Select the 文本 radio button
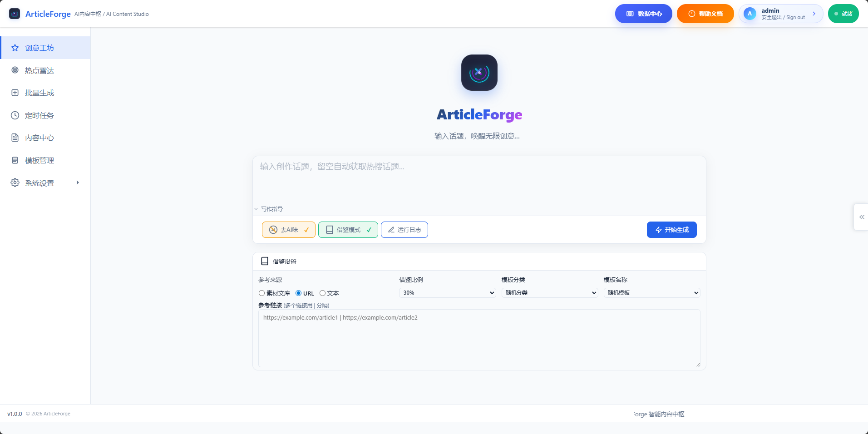The height and width of the screenshot is (434, 868). click(322, 293)
